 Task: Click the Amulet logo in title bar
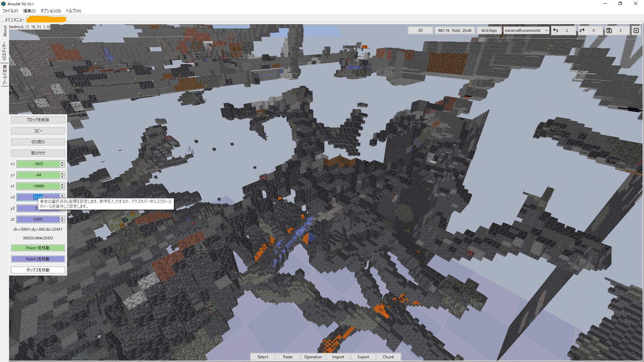[3, 4]
